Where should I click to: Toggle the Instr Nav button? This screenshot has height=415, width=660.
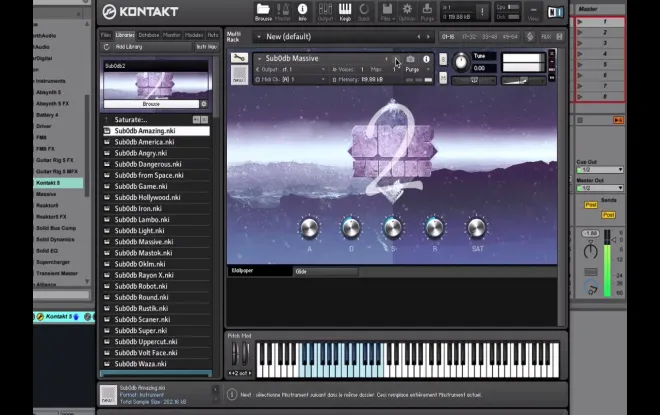(207, 47)
